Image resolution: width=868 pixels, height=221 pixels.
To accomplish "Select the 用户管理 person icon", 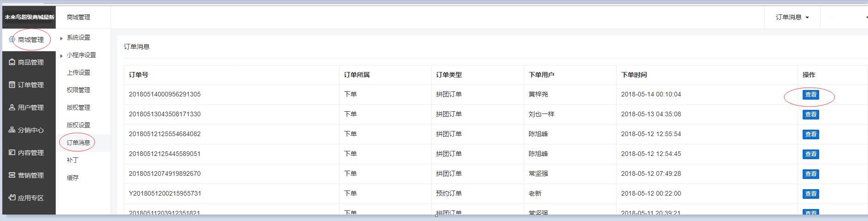I will [x=12, y=108].
